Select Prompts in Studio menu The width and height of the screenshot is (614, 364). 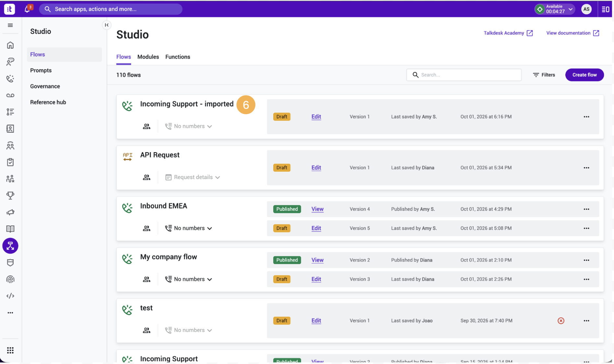[x=41, y=70]
